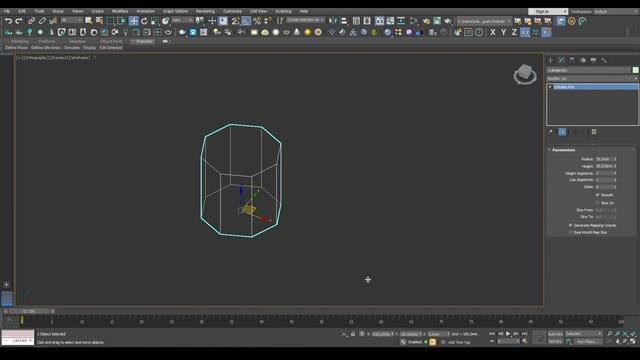Switch to the Populate ribbon tab
The width and height of the screenshot is (640, 360).
[144, 41]
